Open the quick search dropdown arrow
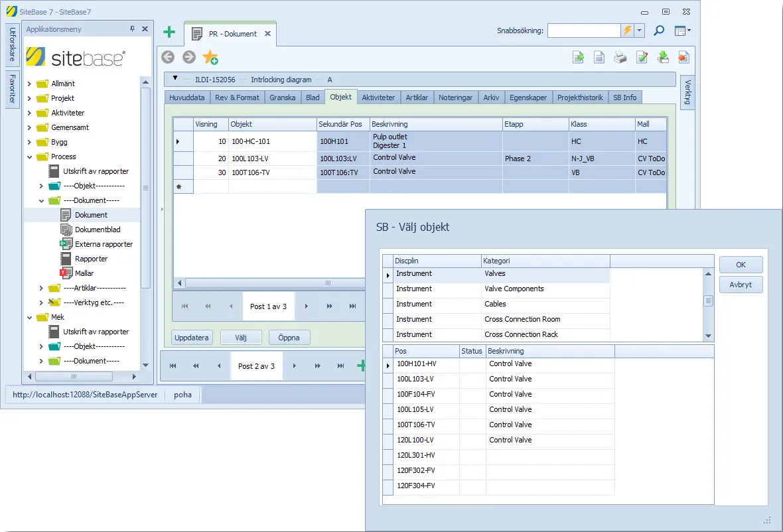783x532 pixels. click(x=639, y=31)
